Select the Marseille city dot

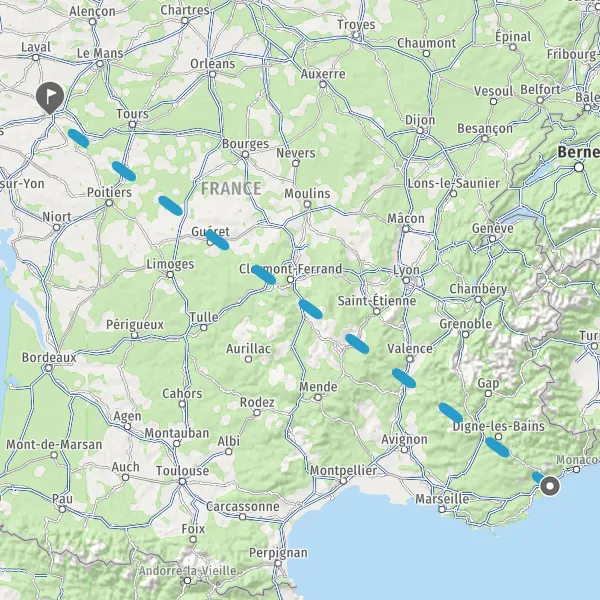tap(442, 509)
